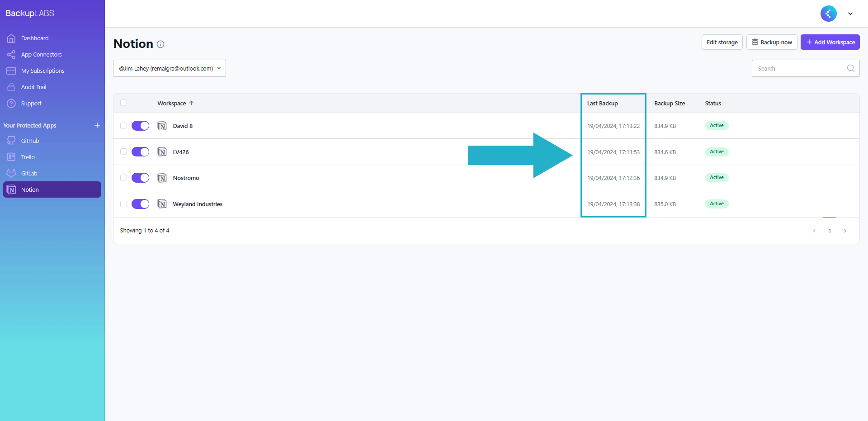Tick the checkbox for Nostromo
The image size is (868, 421).
(x=123, y=178)
